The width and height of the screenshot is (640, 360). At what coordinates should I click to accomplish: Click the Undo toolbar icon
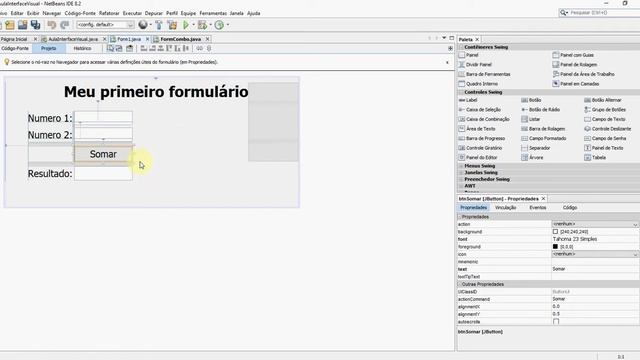(52, 25)
